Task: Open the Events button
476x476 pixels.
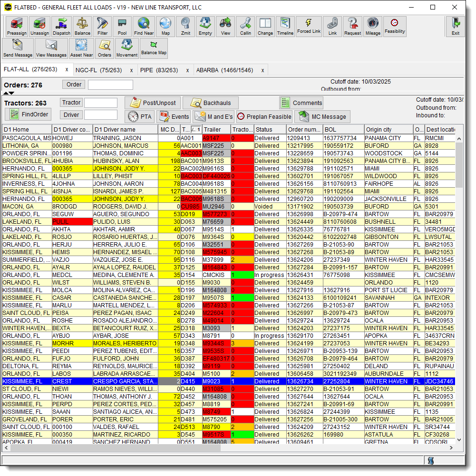Action: 174,116
